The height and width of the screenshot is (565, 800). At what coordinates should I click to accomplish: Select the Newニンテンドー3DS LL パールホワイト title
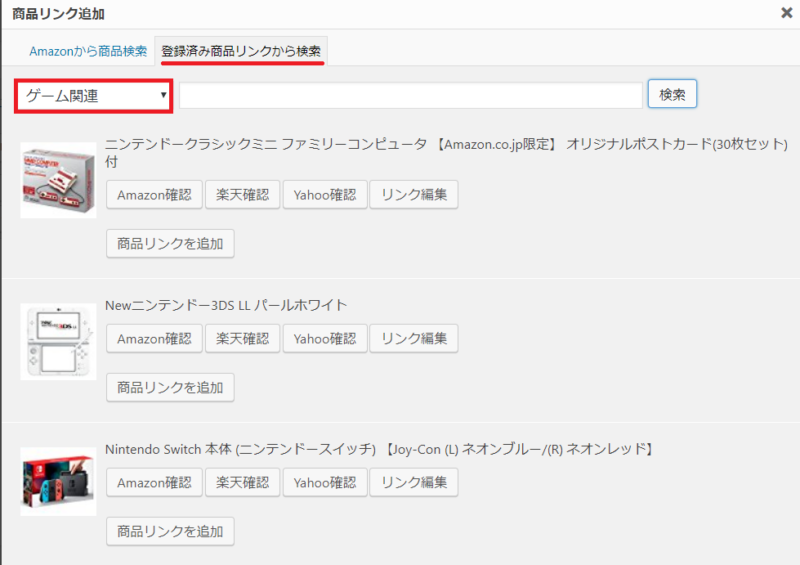coord(226,305)
